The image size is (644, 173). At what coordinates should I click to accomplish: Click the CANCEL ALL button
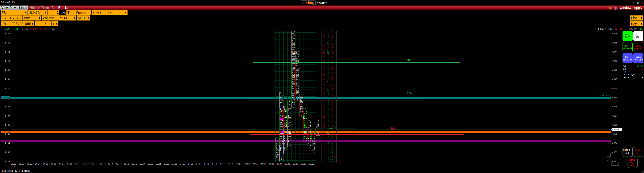point(627,152)
